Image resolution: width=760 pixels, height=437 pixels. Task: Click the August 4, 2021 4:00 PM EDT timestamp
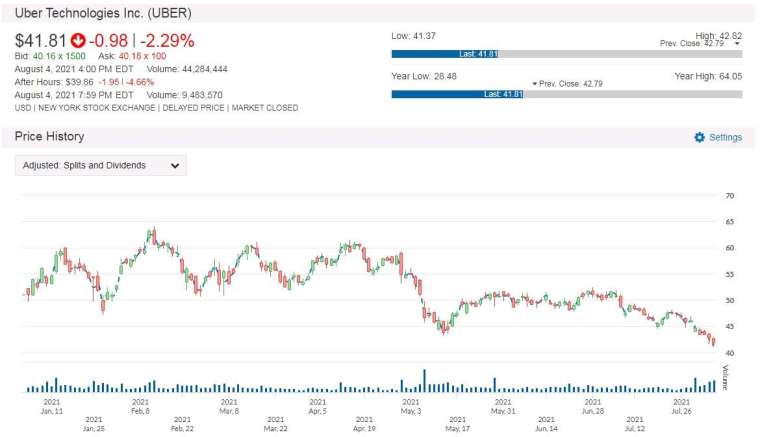coord(74,69)
